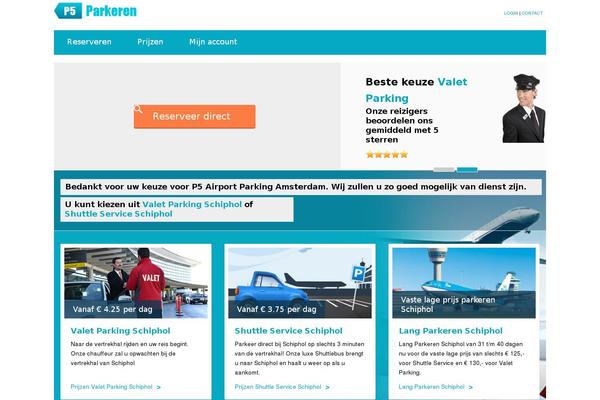Open the Shuttle Service Schiphol inline link
The image size is (600, 400).
click(118, 214)
